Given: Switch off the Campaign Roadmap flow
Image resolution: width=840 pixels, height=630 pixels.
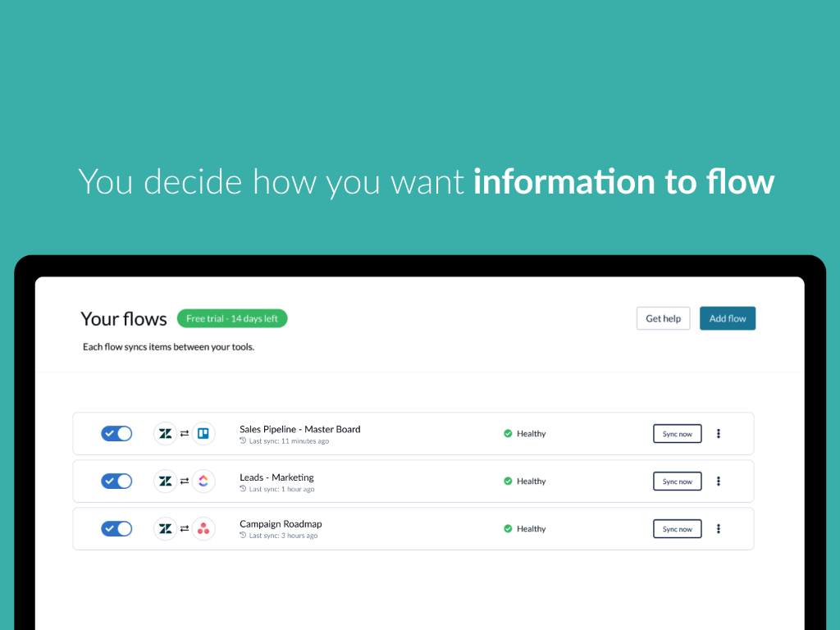Looking at the screenshot, I should pos(116,529).
